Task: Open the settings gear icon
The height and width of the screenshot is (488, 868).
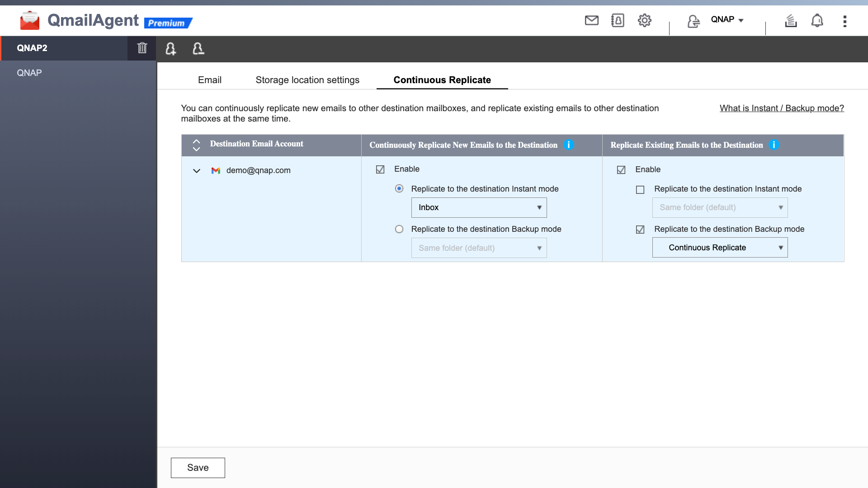Action: coord(645,20)
